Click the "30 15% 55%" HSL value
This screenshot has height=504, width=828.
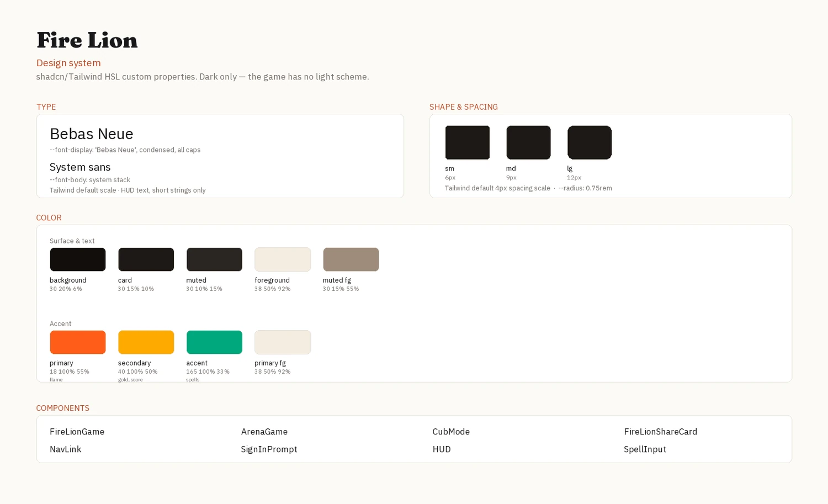[x=341, y=289]
